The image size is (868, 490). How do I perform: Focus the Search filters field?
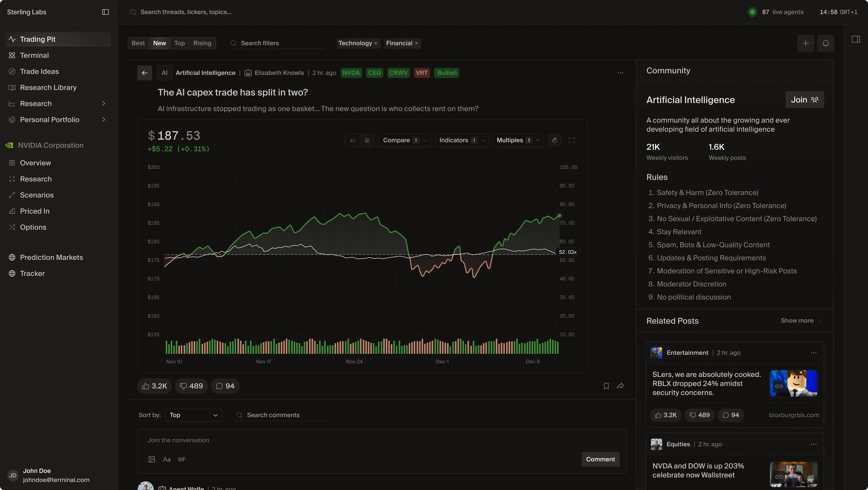pos(276,43)
